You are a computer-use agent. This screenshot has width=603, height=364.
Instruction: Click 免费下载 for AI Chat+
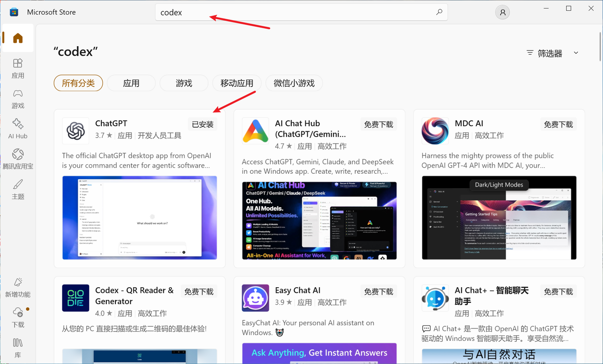pos(559,291)
